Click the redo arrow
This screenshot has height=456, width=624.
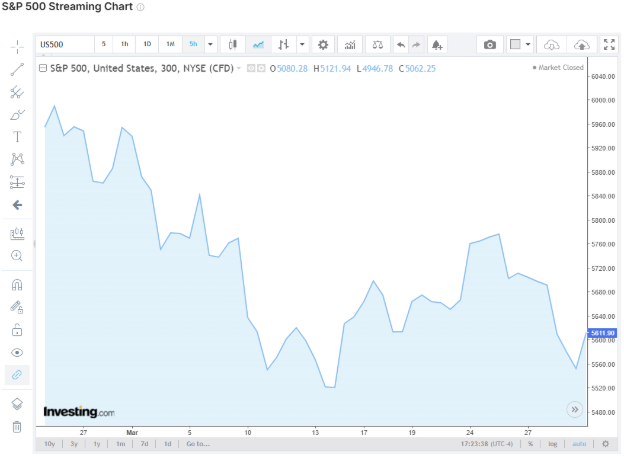[416, 45]
